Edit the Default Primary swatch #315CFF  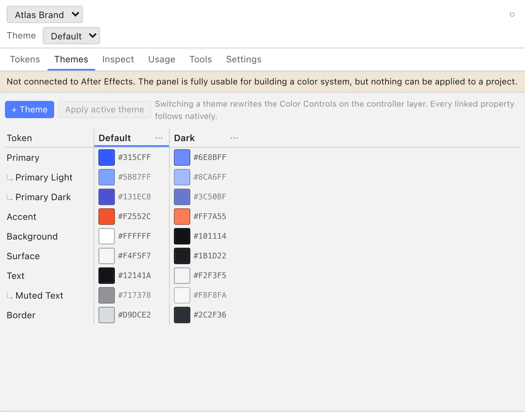click(107, 157)
